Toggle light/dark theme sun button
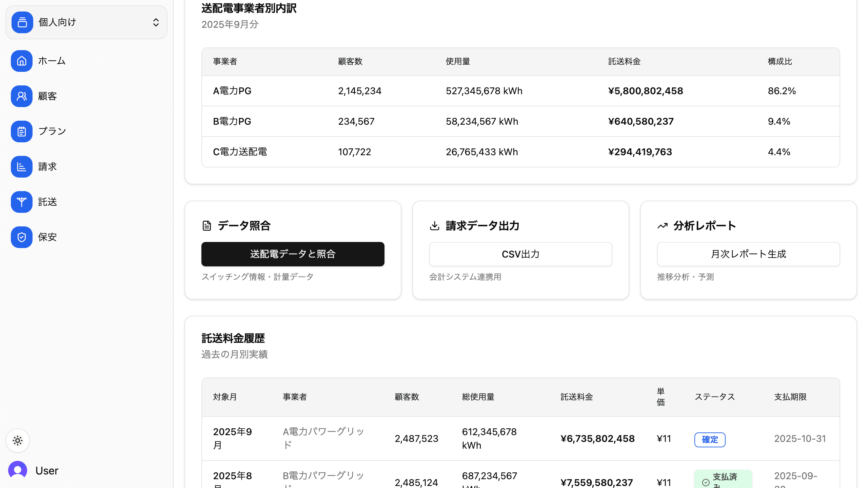Screen dimensions: 868x488 coord(18,441)
